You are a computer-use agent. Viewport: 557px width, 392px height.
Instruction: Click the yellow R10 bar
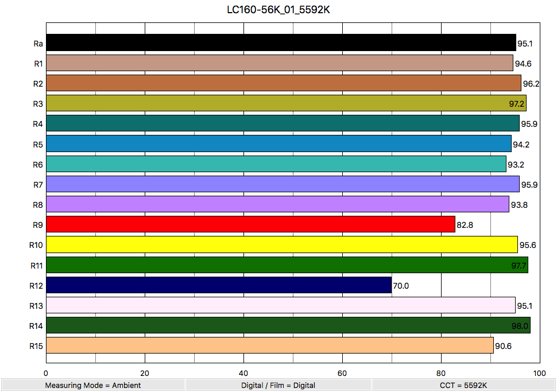[x=281, y=244]
